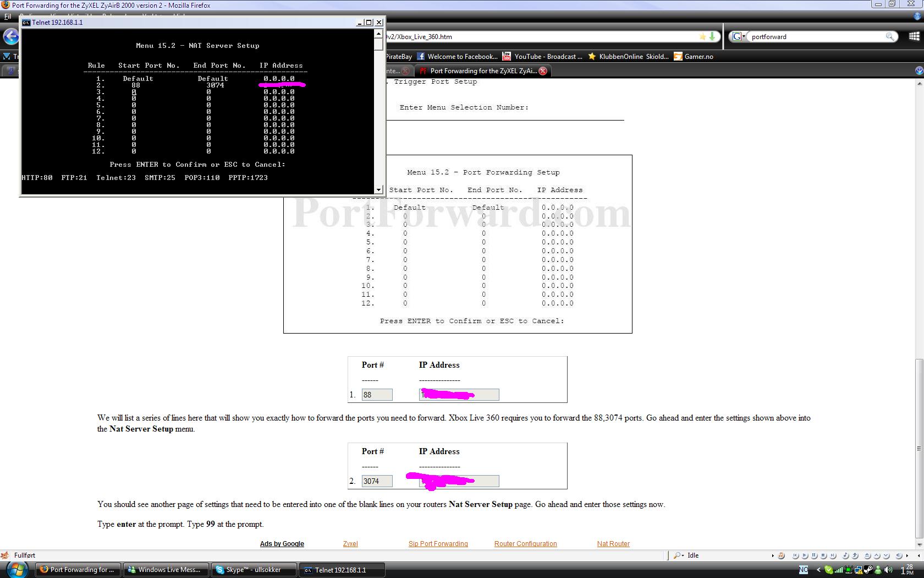Open the KlubbenOnline Skiold bookmark
This screenshot has width=924, height=578.
click(x=628, y=56)
